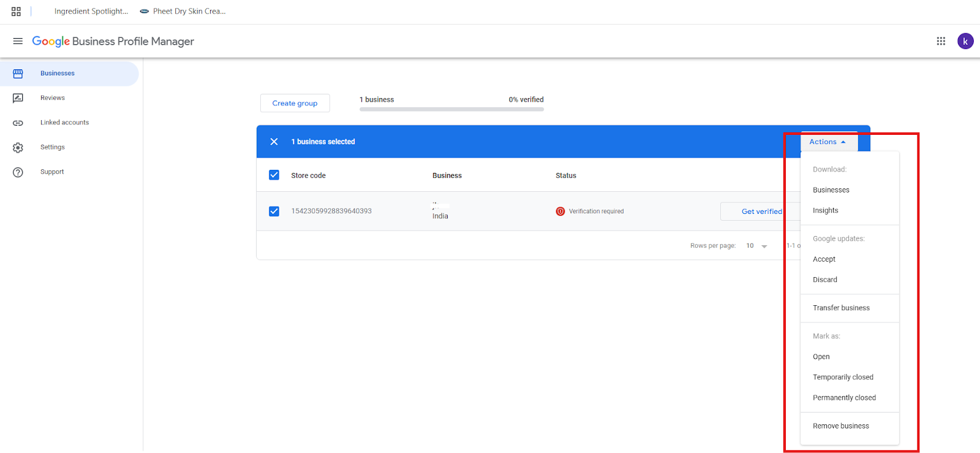Uncheck the row checkbox for store 15423059928839640393

[x=274, y=211]
